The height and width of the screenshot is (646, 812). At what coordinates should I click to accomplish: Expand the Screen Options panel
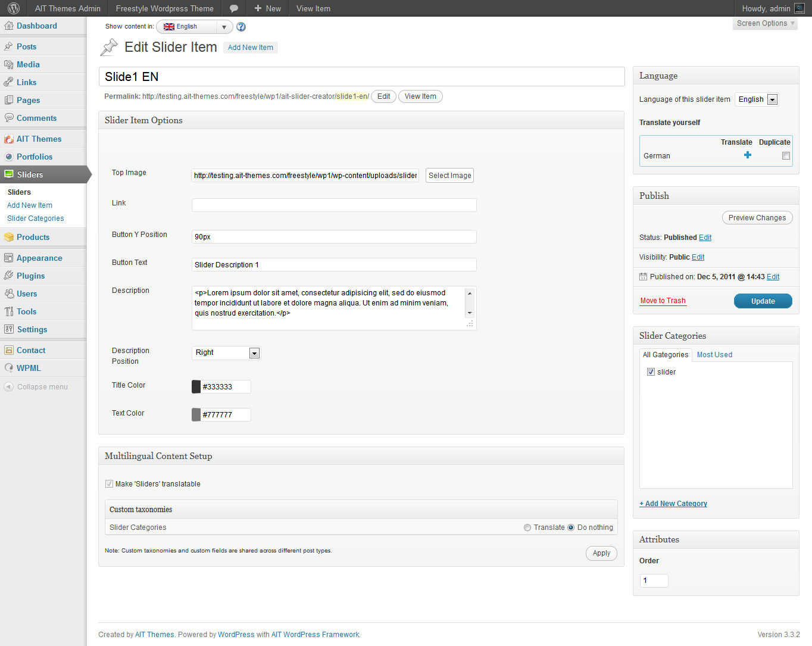tap(766, 23)
